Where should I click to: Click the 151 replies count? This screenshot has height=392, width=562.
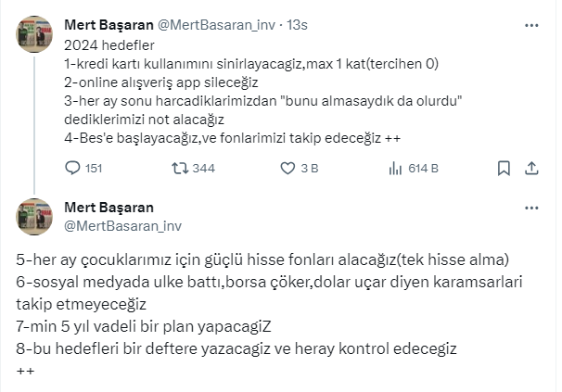tap(93, 169)
